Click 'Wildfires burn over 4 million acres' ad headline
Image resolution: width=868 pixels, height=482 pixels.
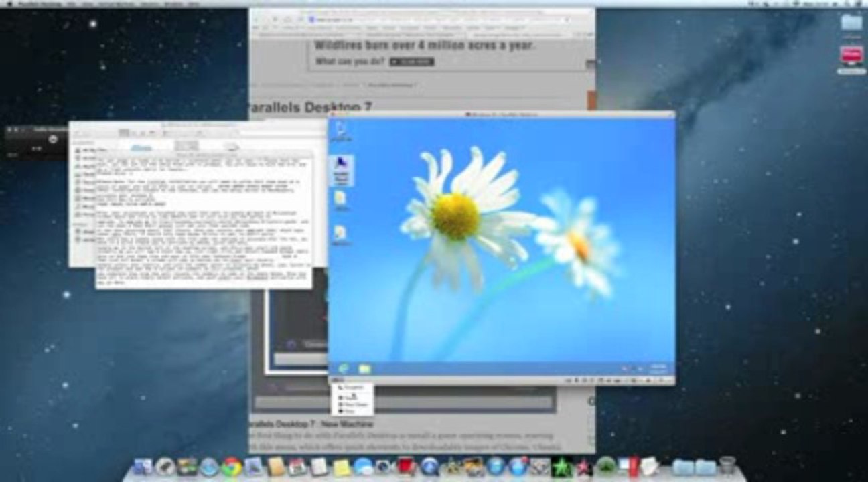(x=425, y=46)
